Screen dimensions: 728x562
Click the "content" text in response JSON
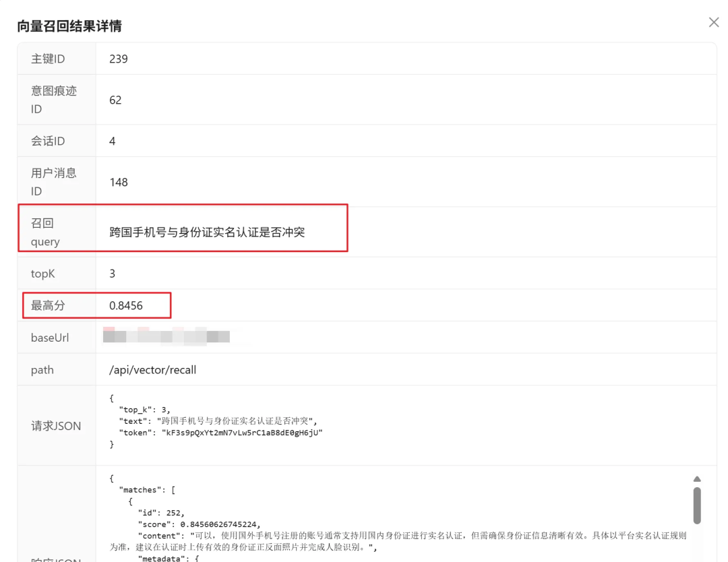pos(398,542)
